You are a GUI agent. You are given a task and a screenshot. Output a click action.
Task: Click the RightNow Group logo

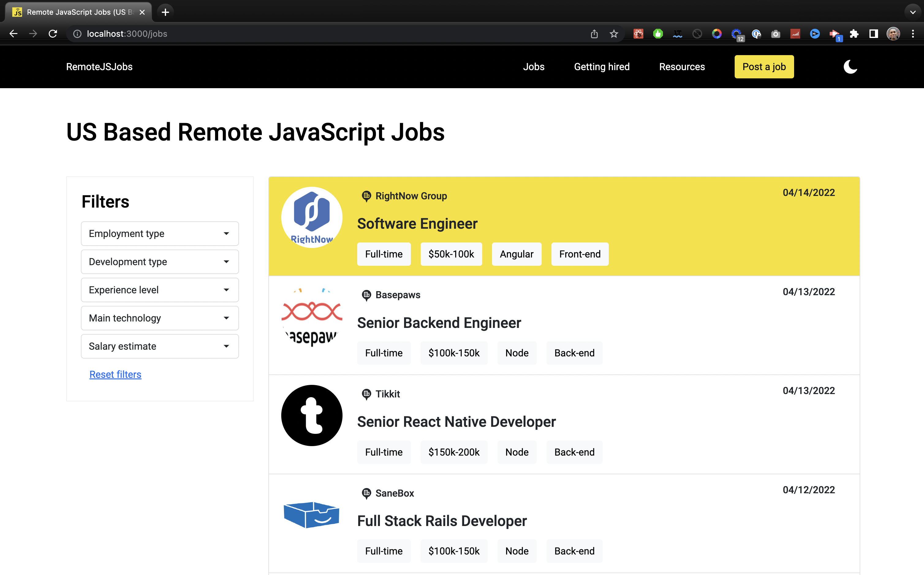pyautogui.click(x=312, y=217)
